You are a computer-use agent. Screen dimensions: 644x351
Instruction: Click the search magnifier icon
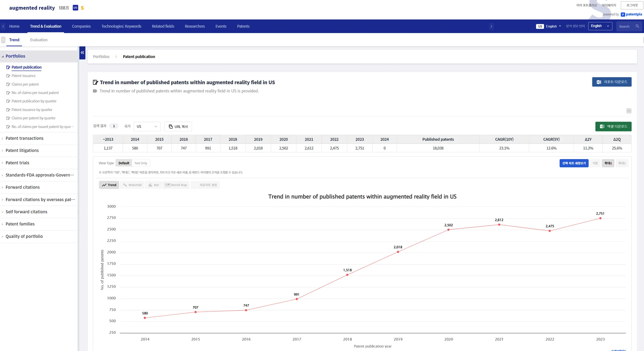637,26
